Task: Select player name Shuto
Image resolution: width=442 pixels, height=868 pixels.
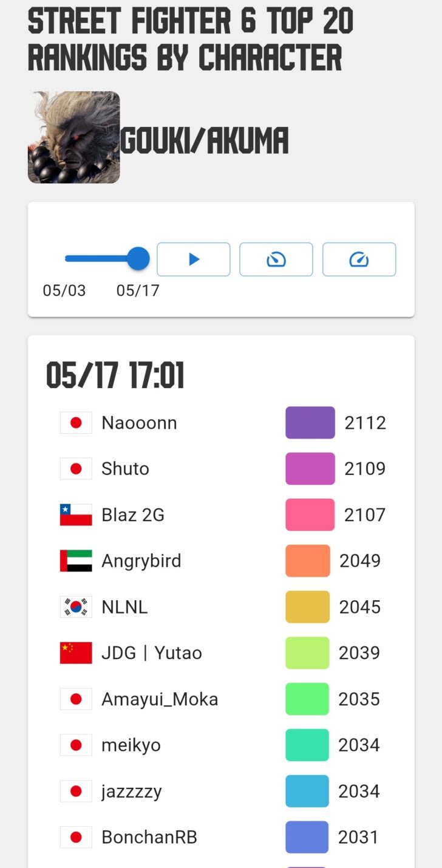Action: (x=125, y=469)
